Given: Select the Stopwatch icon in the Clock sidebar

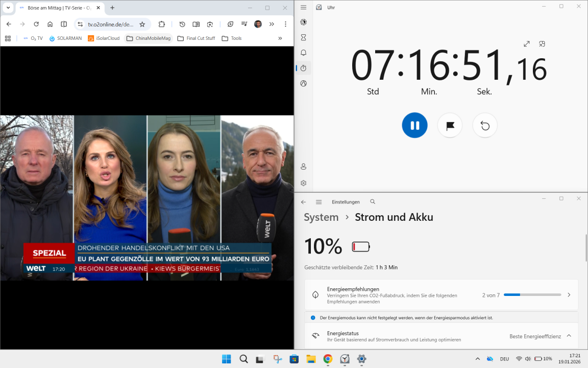Looking at the screenshot, I should click(303, 67).
